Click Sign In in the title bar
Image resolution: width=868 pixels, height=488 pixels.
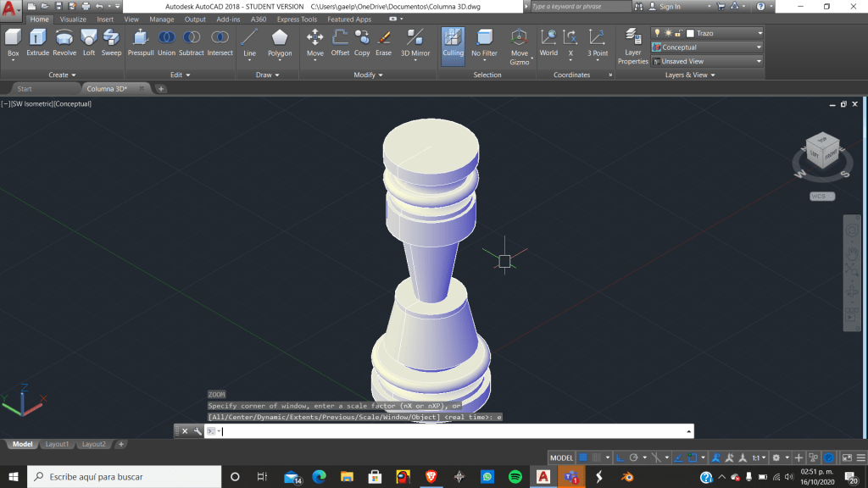(x=670, y=6)
